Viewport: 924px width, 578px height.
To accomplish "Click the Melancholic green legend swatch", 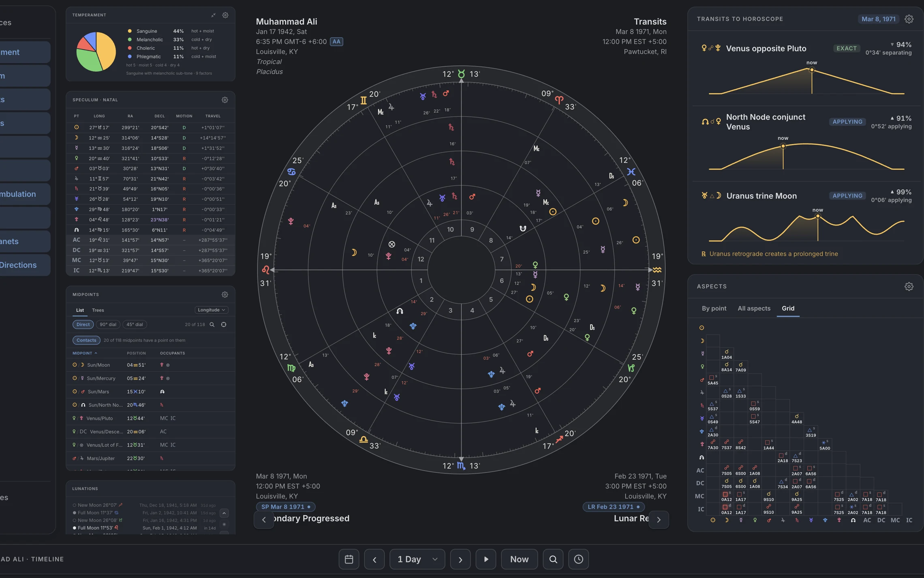I will coord(130,39).
